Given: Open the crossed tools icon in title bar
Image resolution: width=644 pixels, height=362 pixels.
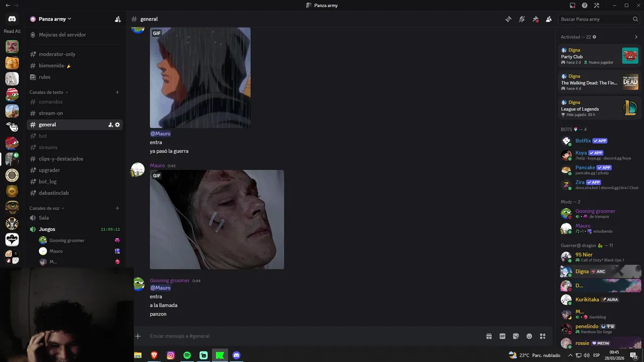Looking at the screenshot, I should click(x=597, y=6).
